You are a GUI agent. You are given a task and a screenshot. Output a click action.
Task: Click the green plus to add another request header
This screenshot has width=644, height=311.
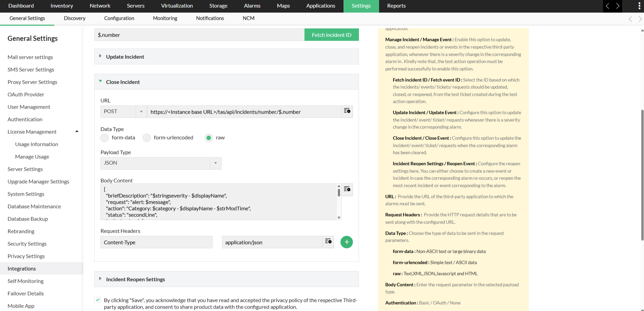(347, 242)
